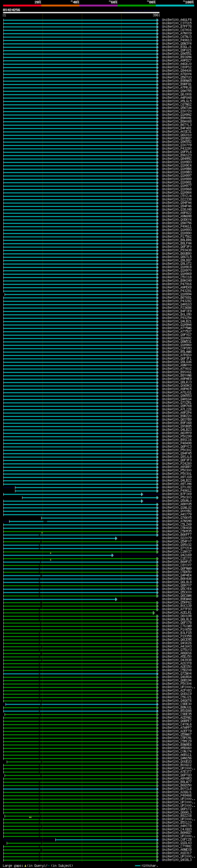The image size is (197, 868).
Task: Click label UniRef100_P93438
Action: click(x=177, y=250)
